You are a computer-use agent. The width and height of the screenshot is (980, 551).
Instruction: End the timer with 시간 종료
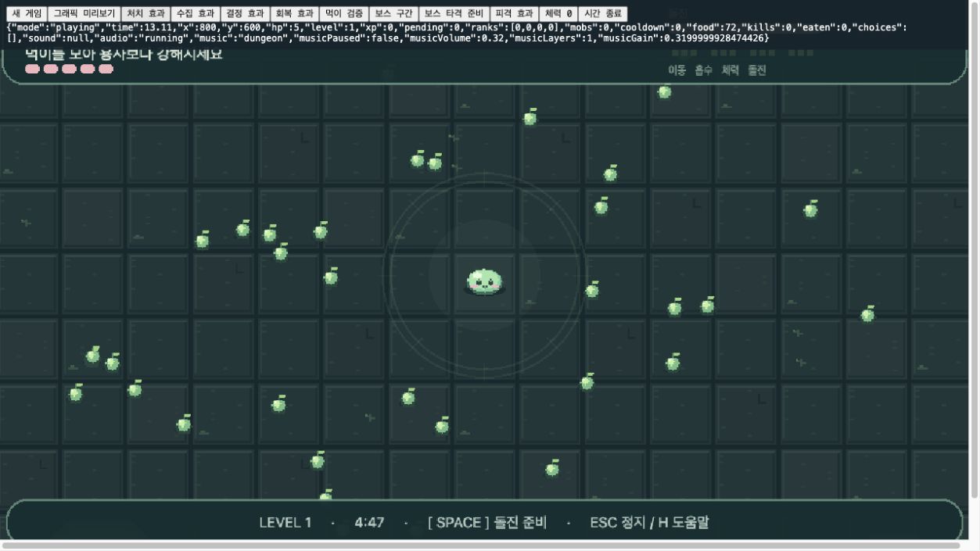click(603, 13)
